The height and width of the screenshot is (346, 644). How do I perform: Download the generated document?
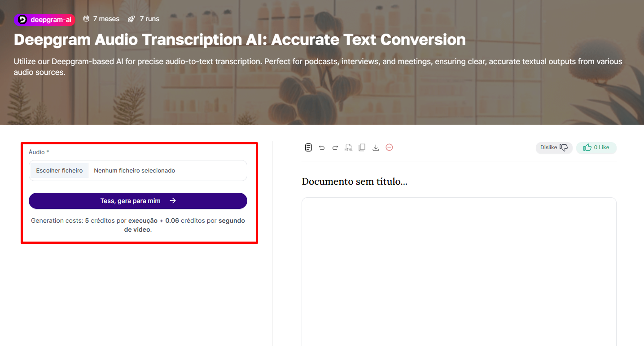[376, 147]
